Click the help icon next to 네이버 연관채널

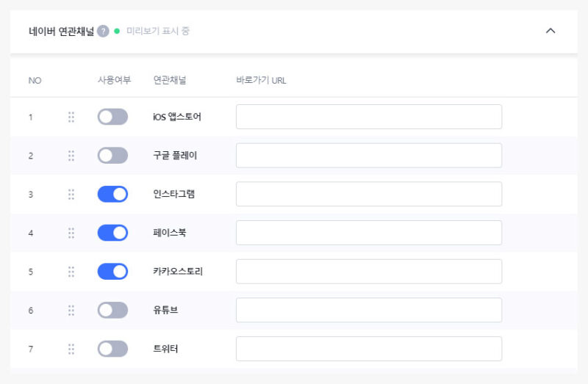(103, 32)
